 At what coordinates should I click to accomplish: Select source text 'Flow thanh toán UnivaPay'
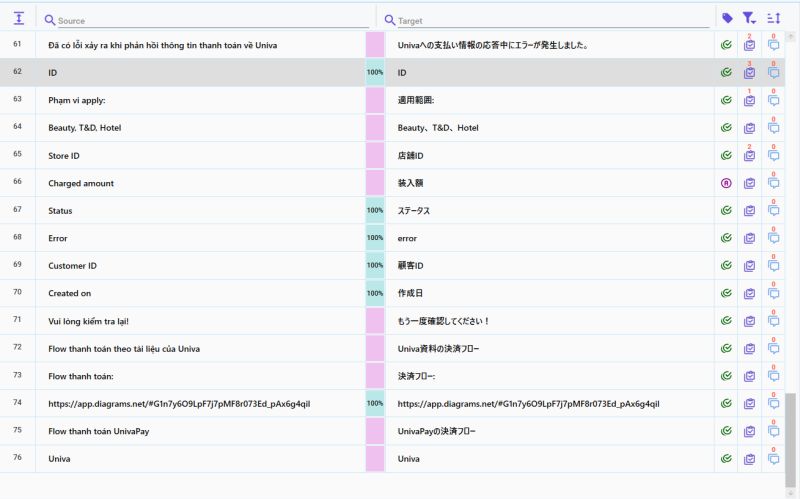(98, 431)
